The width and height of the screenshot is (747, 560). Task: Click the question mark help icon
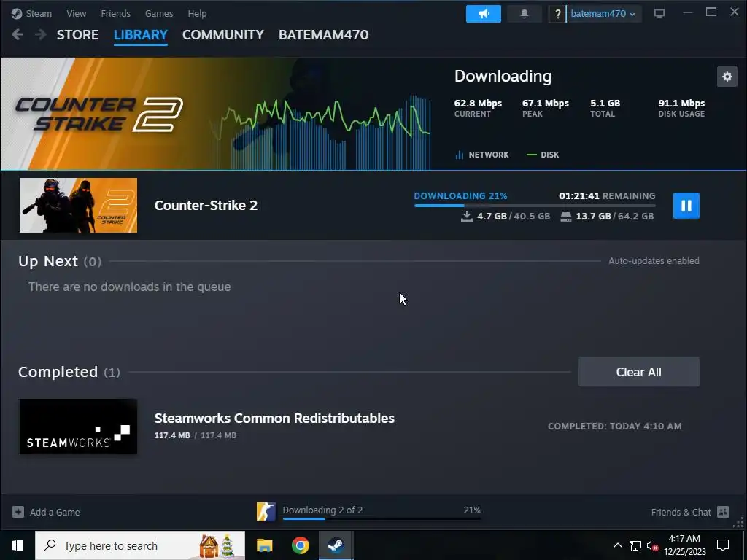(557, 14)
